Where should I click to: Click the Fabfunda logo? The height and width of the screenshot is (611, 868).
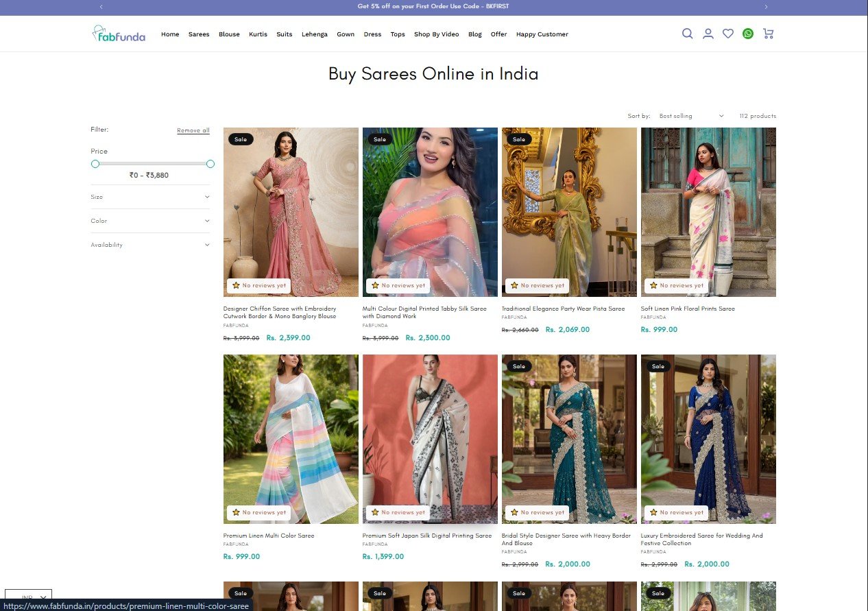point(119,34)
